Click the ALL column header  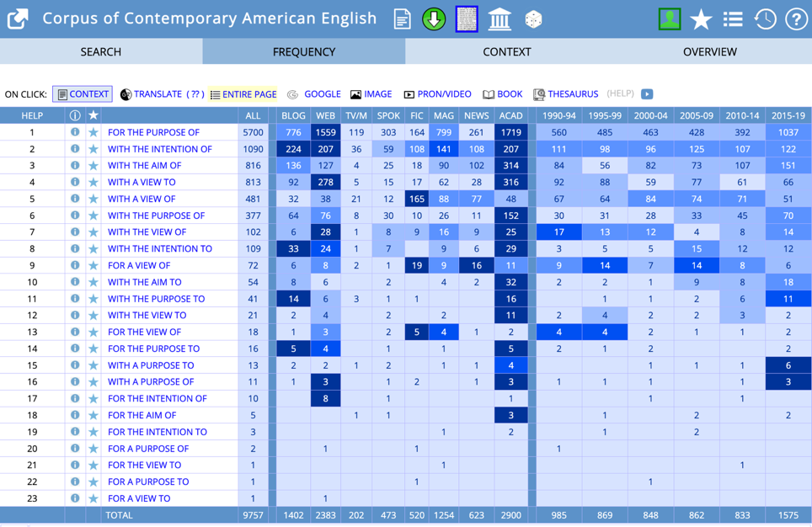pyautogui.click(x=254, y=115)
